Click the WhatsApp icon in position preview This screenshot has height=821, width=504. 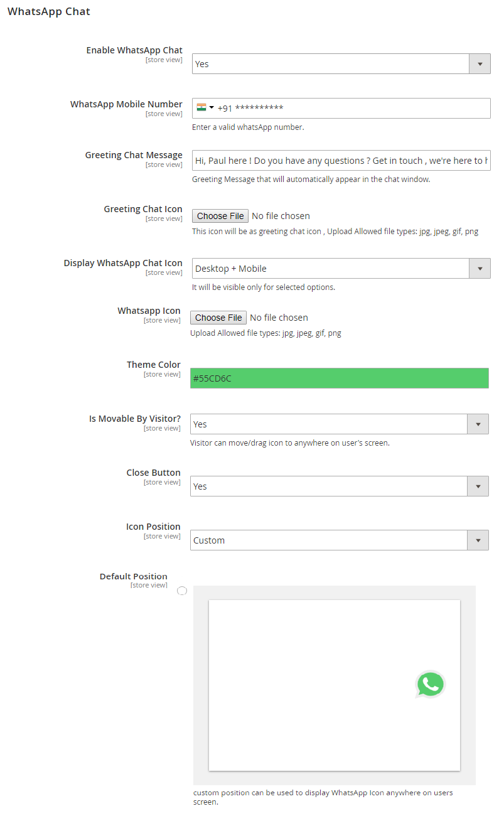[x=430, y=685]
